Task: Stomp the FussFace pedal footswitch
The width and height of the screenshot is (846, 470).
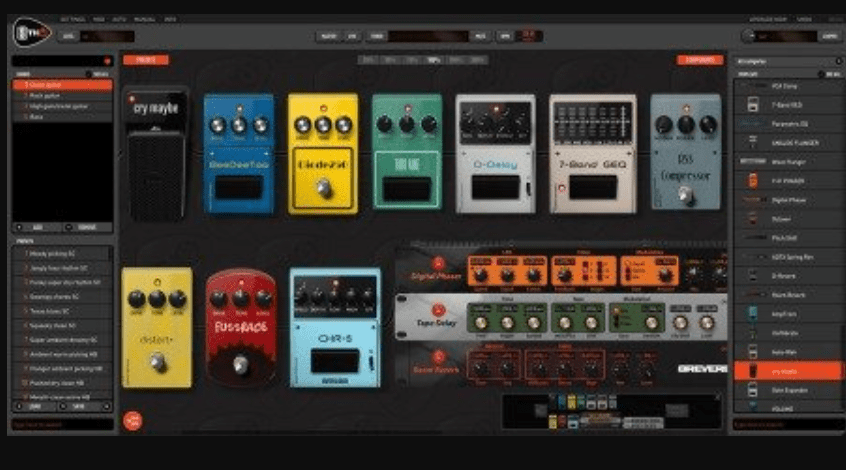Action: [241, 365]
